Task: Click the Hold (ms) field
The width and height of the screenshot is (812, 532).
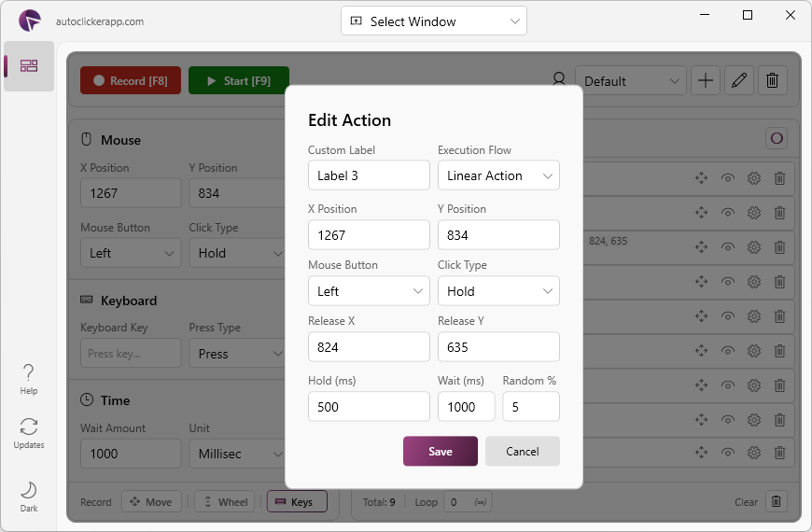Action: 369,407
